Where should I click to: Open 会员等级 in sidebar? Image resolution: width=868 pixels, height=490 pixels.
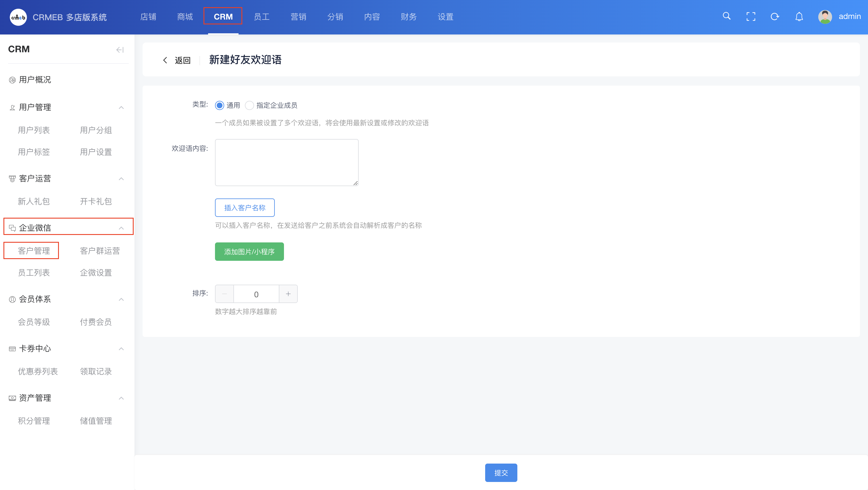coord(34,322)
